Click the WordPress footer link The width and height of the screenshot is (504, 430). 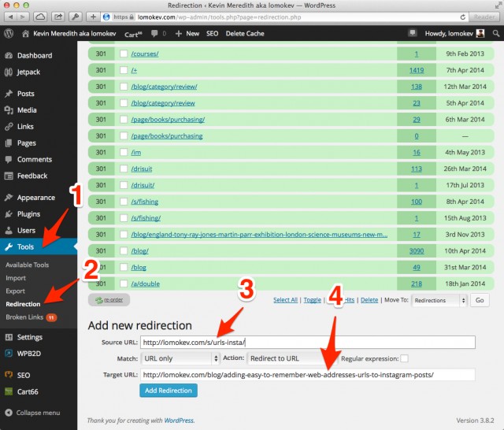pos(179,421)
